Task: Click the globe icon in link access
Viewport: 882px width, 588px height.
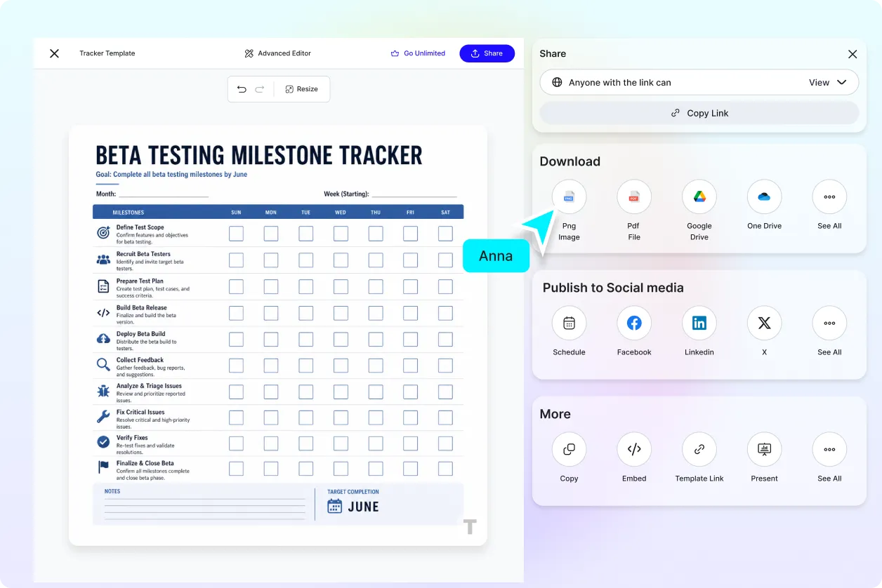Action: (557, 82)
